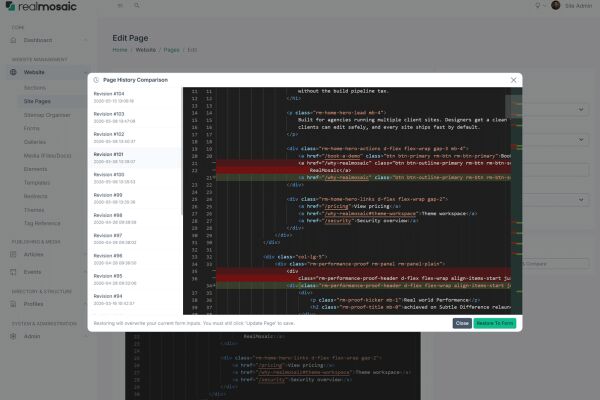This screenshot has height=400, width=600.
Task: Expand the Articles chevron
Action: point(85,254)
